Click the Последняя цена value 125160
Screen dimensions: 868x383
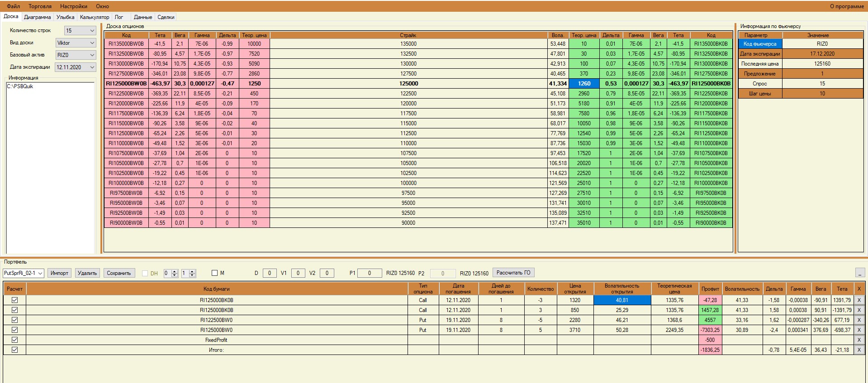coord(822,64)
